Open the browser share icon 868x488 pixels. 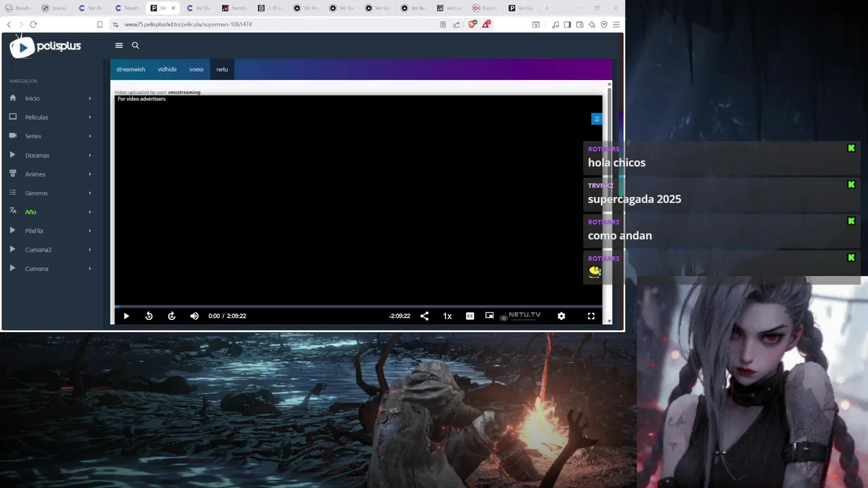(456, 24)
